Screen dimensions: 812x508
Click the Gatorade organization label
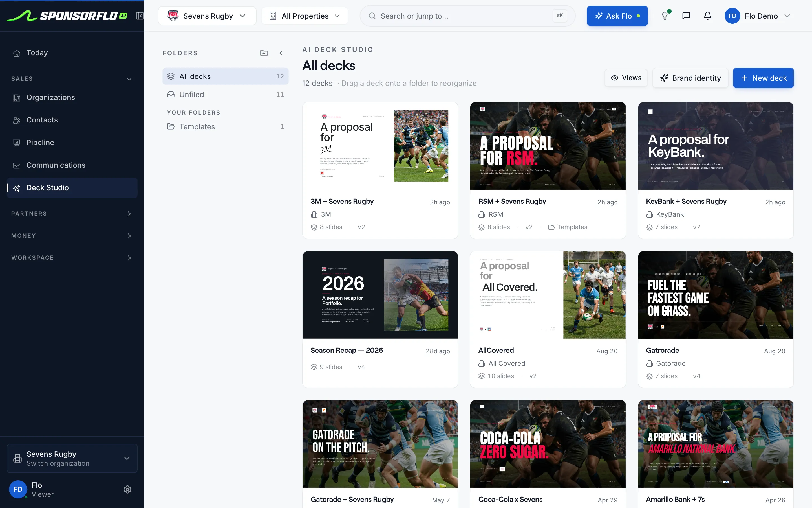(x=666, y=363)
